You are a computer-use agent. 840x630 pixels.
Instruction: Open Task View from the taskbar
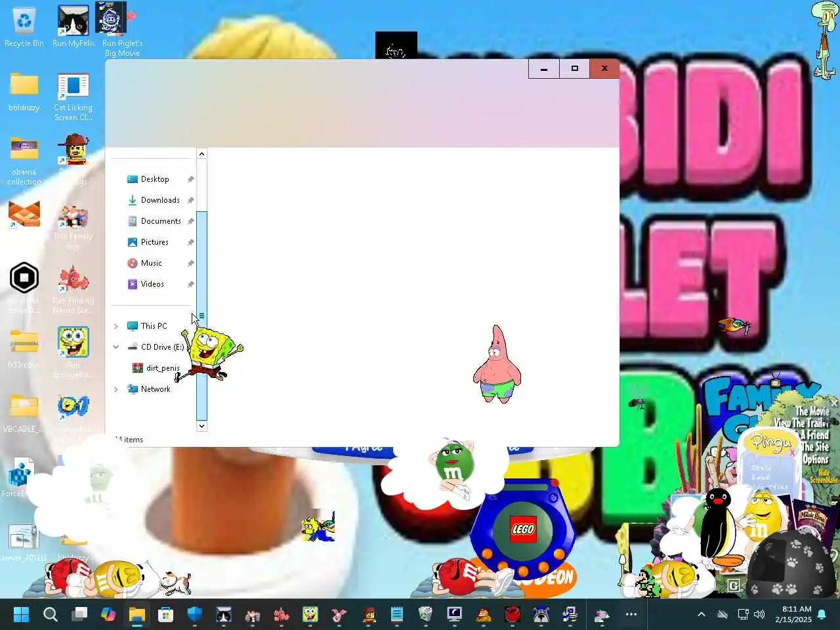[x=79, y=614]
